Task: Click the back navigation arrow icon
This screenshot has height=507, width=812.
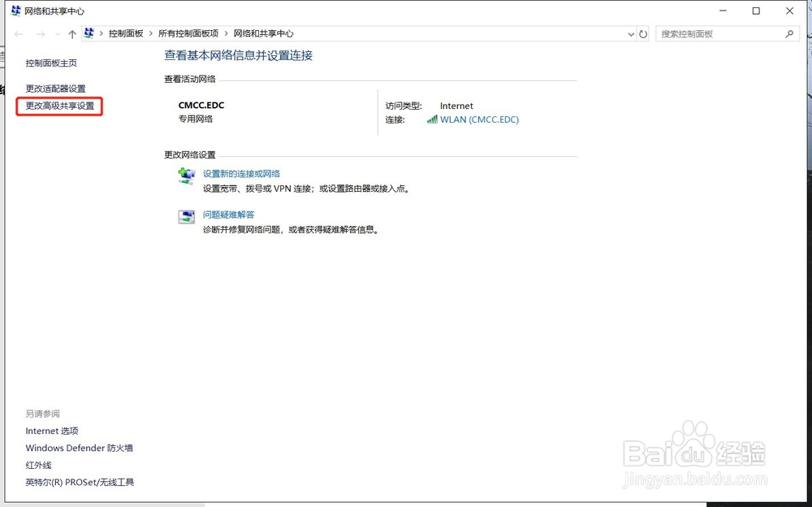Action: (18, 34)
